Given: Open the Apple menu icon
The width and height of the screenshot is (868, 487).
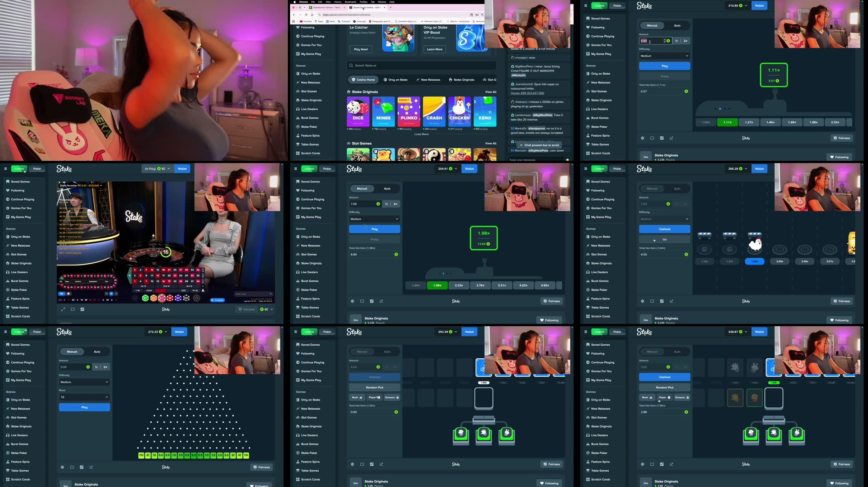Looking at the screenshot, I should coord(295,2).
